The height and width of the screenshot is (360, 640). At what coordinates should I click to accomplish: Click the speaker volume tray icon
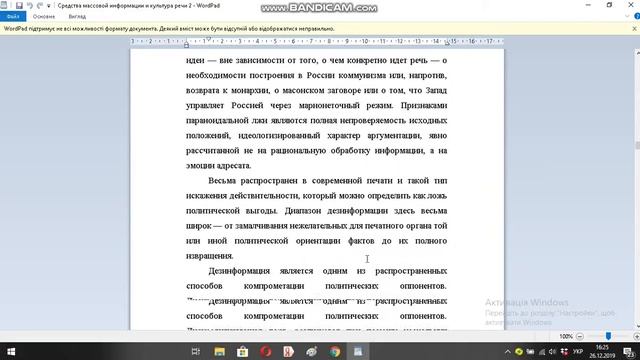(x=553, y=351)
